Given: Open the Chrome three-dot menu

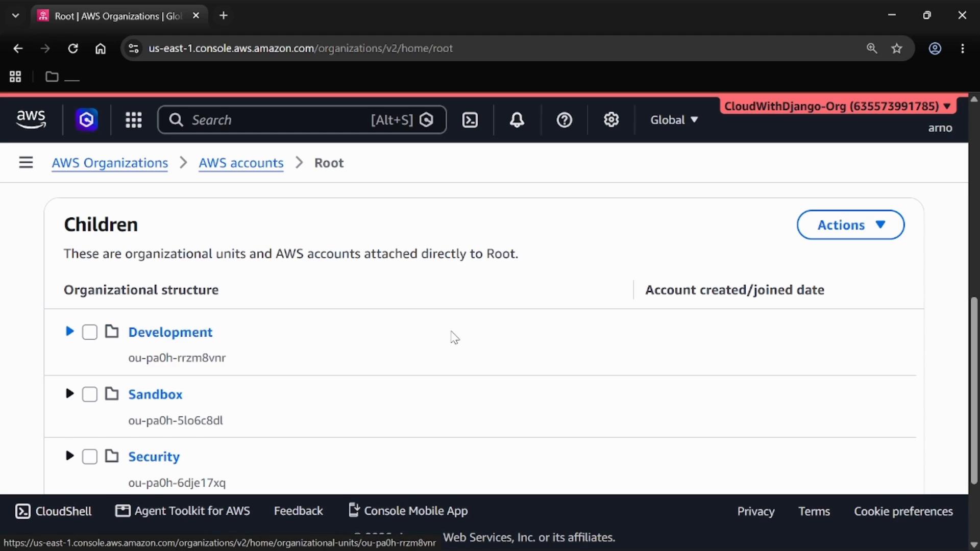Looking at the screenshot, I should [x=963, y=48].
